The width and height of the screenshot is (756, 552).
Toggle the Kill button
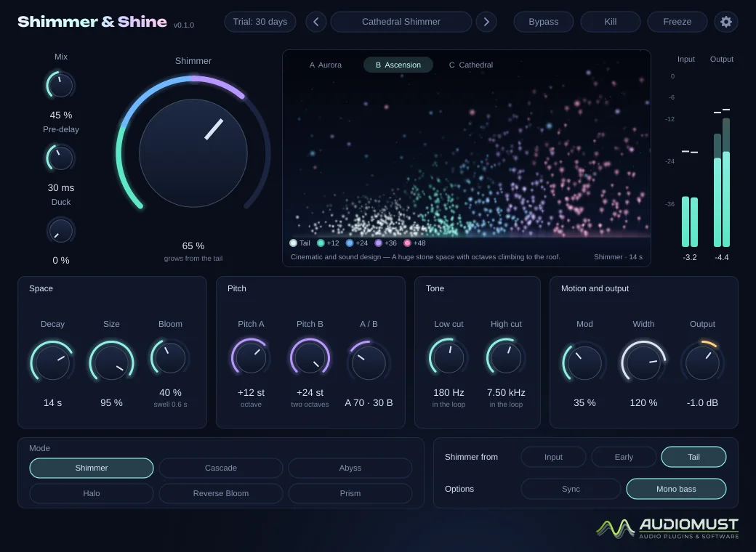click(x=611, y=22)
